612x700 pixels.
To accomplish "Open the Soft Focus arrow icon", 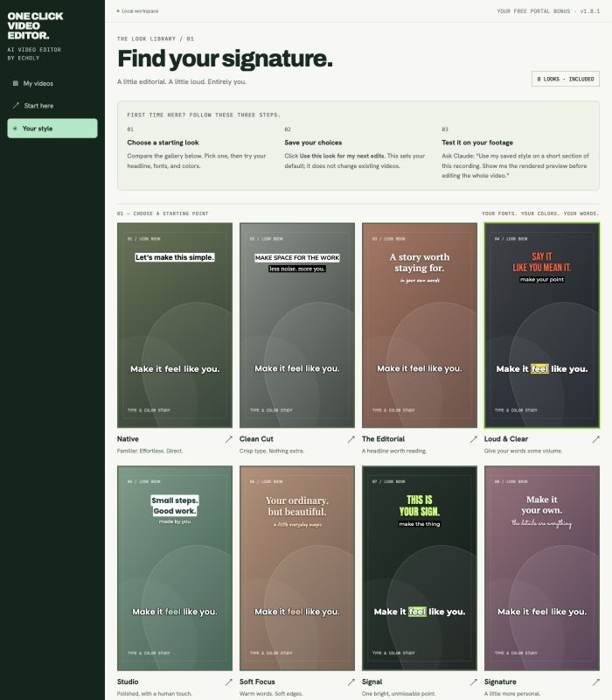I will 351,682.
